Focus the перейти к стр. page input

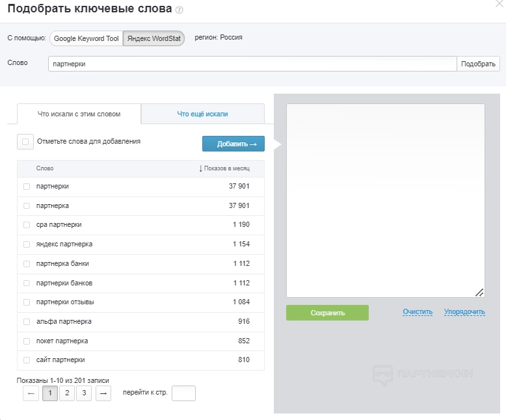tap(183, 393)
